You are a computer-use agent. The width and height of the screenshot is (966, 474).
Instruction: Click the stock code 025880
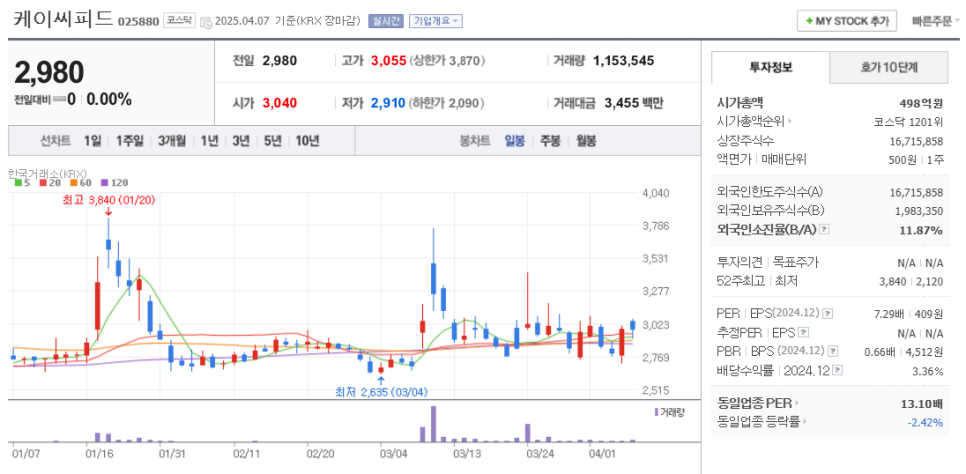139,21
